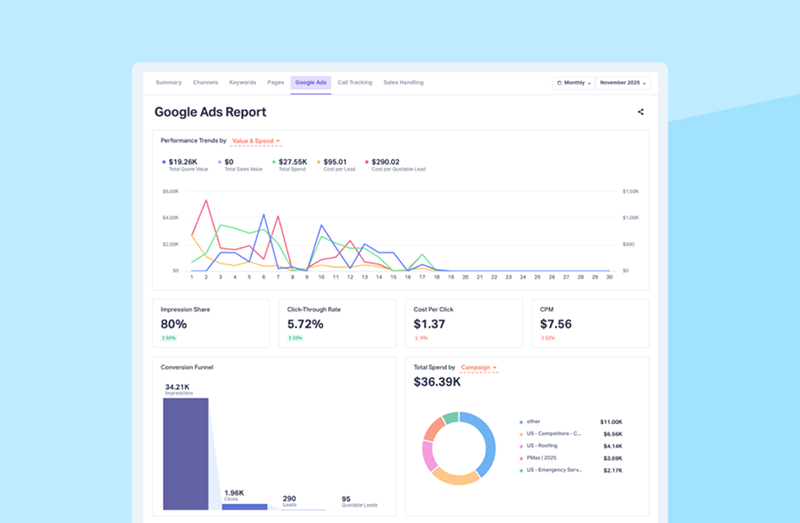Open the Call Tracking tab
This screenshot has width=800, height=523.
(355, 82)
